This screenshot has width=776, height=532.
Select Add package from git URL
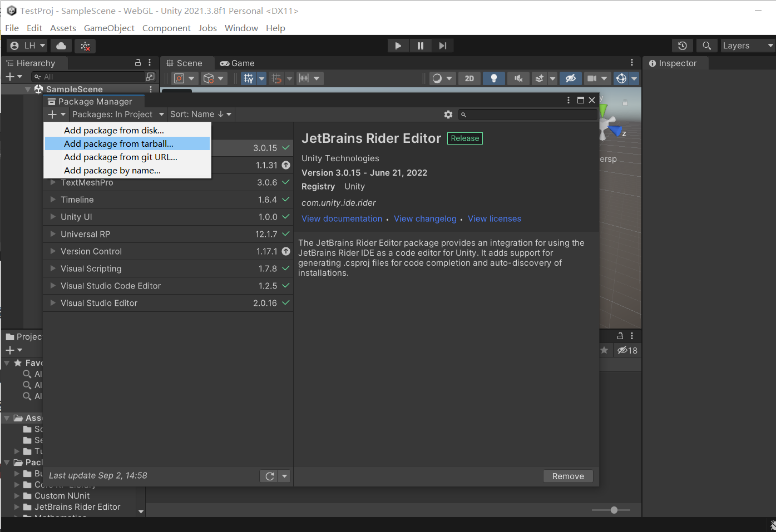tap(127, 157)
